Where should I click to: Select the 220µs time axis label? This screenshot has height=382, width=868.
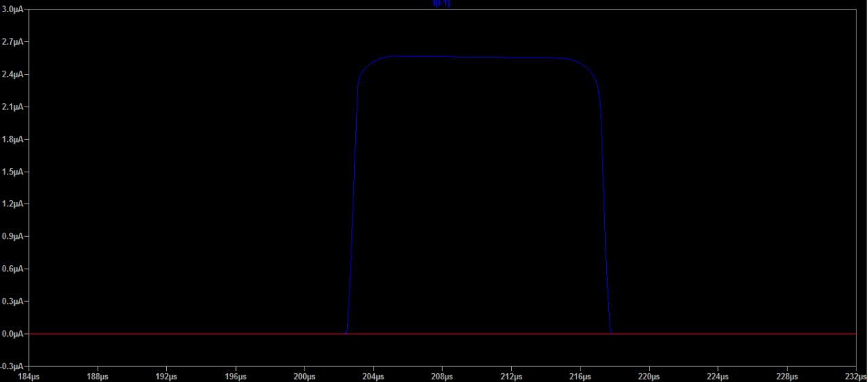649,377
